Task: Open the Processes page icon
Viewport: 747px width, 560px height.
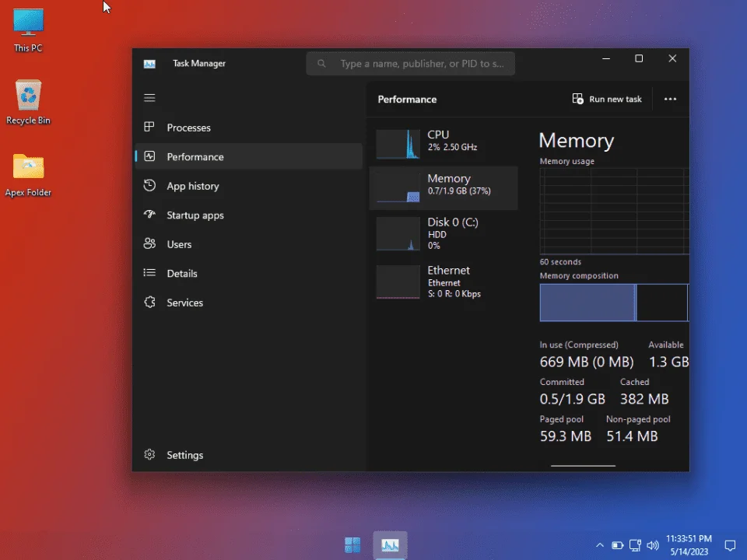Action: [x=149, y=127]
